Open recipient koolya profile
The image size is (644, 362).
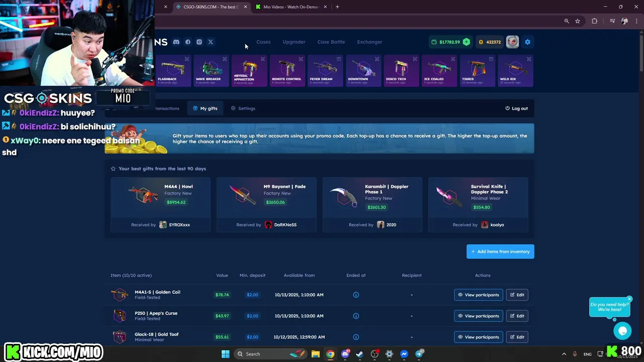493,225
